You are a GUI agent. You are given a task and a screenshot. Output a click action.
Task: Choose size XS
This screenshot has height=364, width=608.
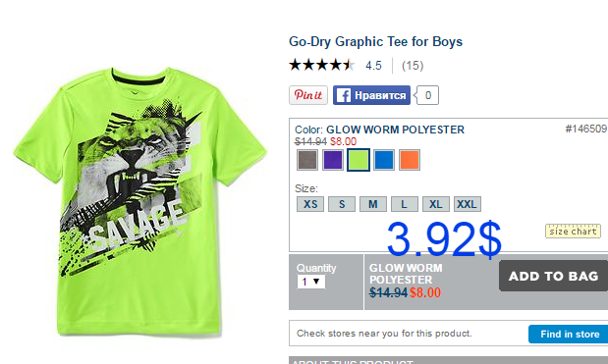coord(310,204)
